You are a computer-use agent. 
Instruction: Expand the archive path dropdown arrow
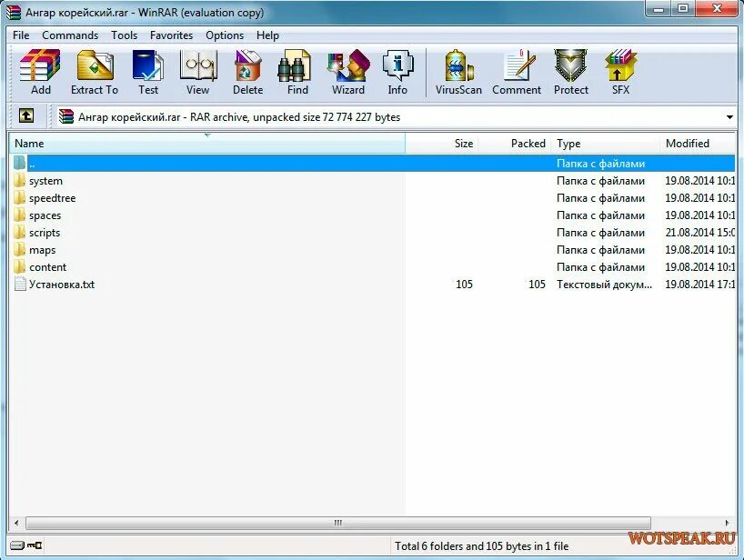[x=729, y=117]
